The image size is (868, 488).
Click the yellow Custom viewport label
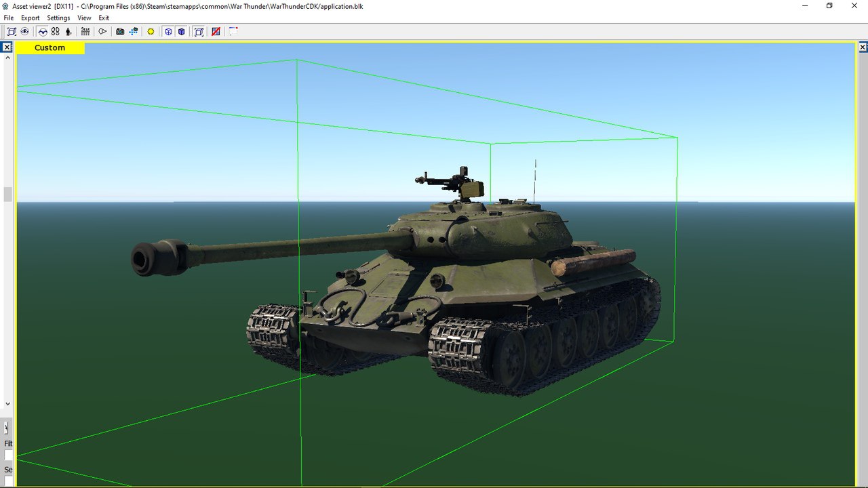(50, 47)
